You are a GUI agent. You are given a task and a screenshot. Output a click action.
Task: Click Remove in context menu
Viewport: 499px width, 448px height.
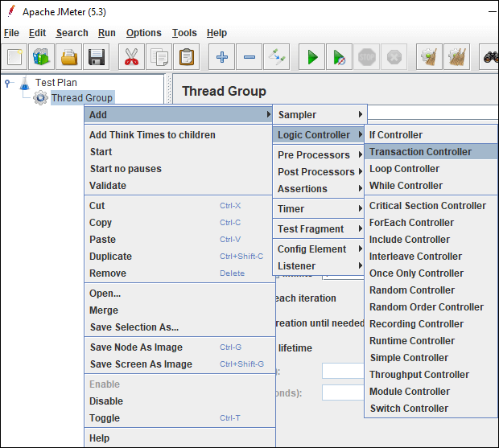(179, 273)
